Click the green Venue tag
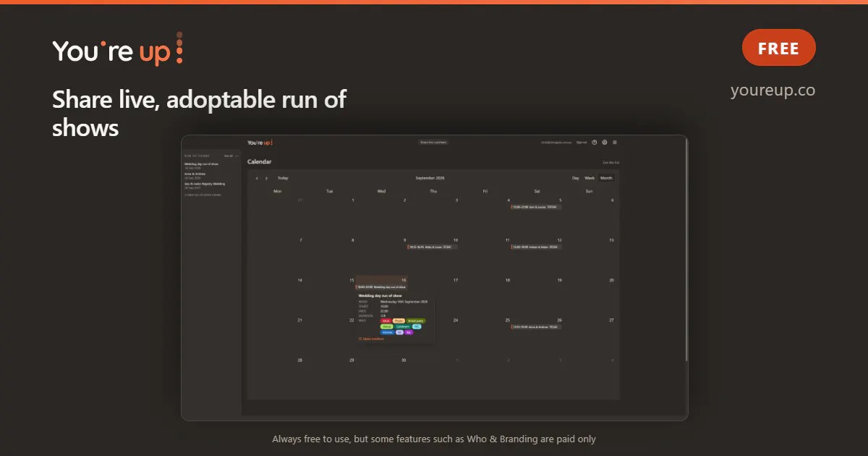 pos(387,326)
